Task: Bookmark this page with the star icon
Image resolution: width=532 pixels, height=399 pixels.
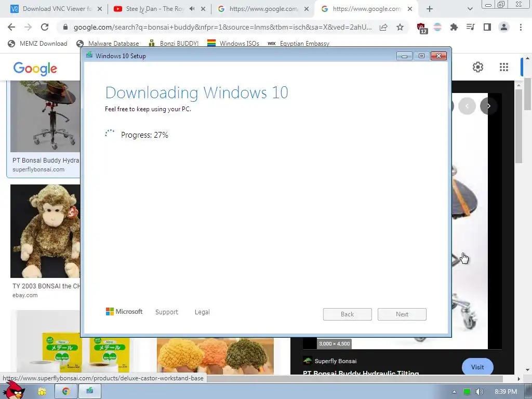Action: 400,27
